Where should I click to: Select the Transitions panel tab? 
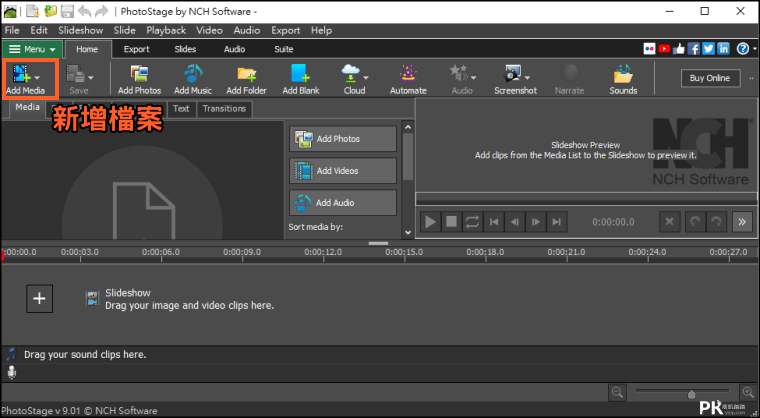pyautogui.click(x=224, y=109)
